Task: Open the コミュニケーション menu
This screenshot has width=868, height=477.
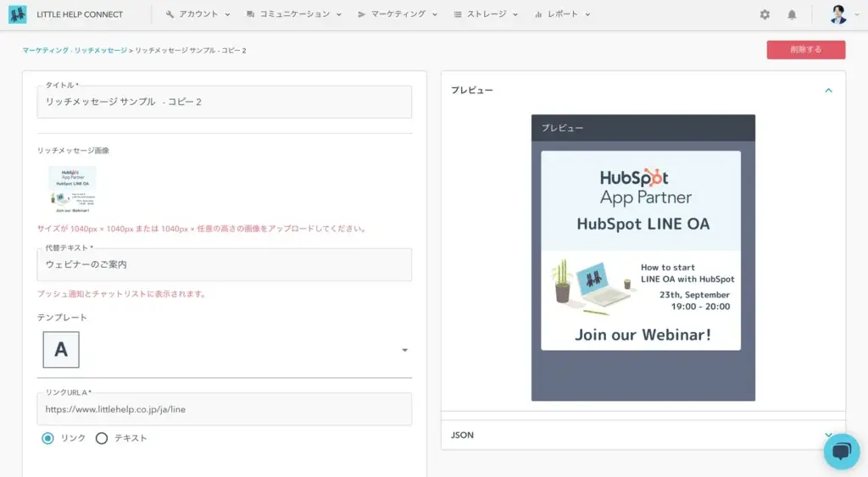Action: [x=293, y=14]
